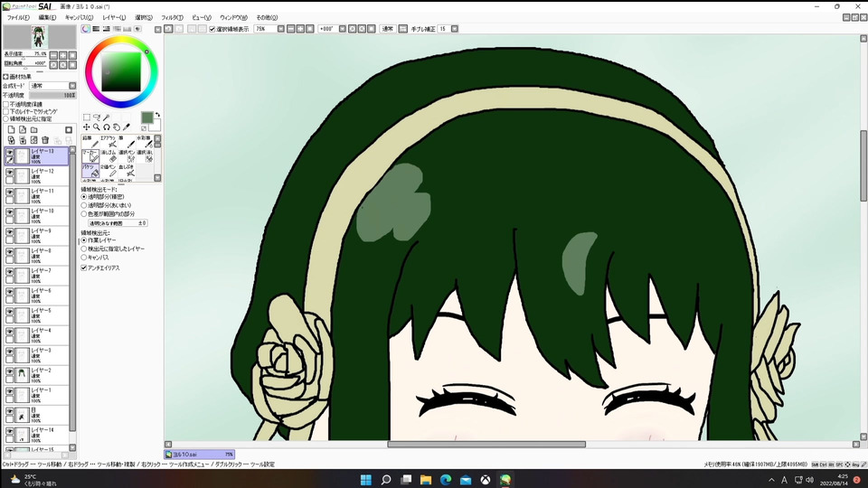Screen dimensions: 868x488
Task: Open the 手ブレ補正 stabilizer dropdown
Action: (455, 29)
